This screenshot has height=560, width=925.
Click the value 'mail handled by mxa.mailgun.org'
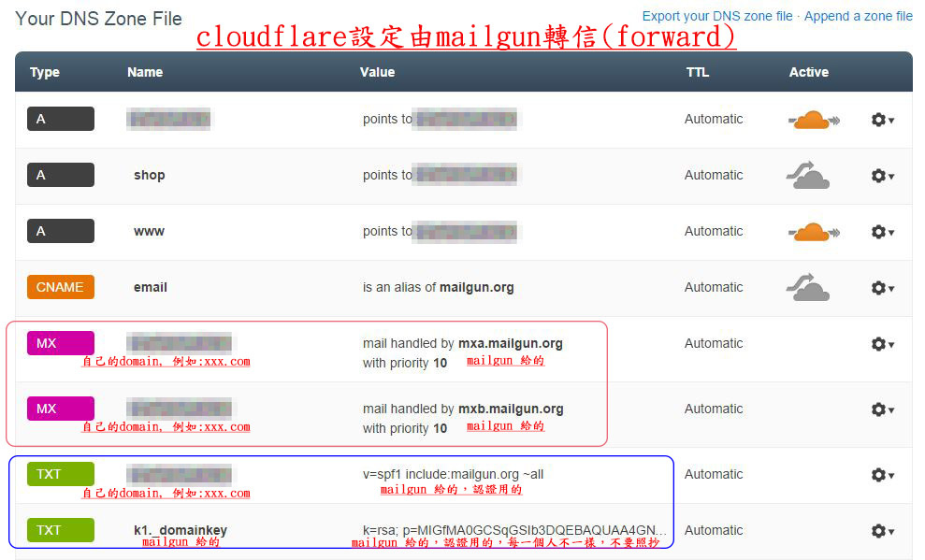pos(462,343)
